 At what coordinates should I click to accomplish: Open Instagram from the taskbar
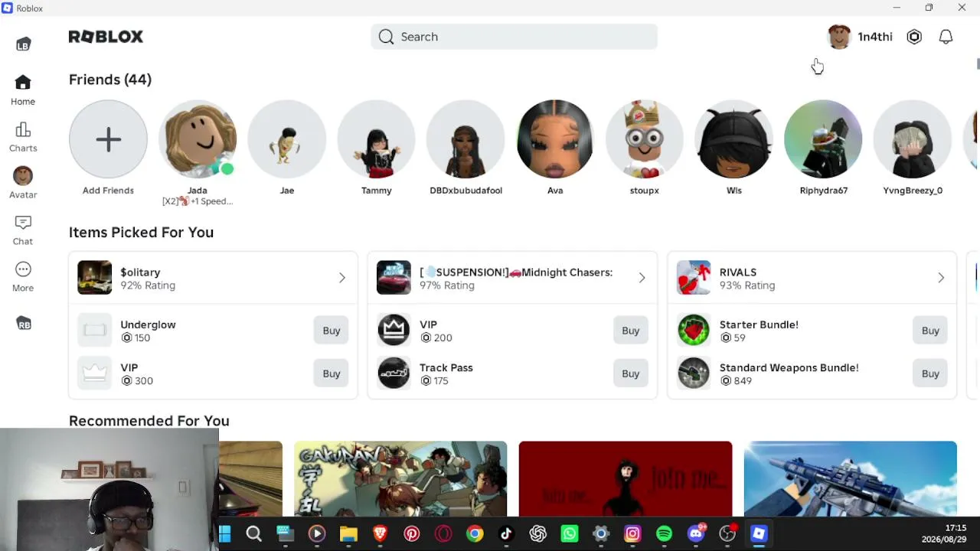coord(632,533)
